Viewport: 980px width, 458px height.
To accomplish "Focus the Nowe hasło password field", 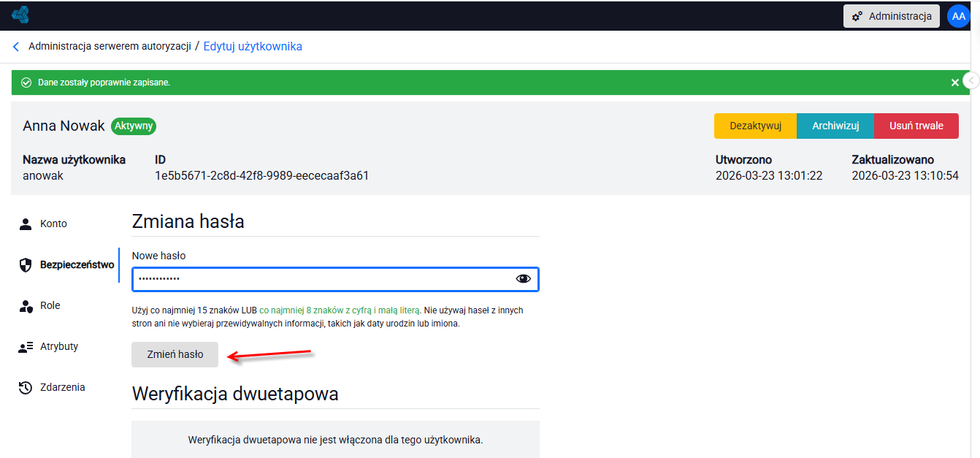I will [335, 279].
